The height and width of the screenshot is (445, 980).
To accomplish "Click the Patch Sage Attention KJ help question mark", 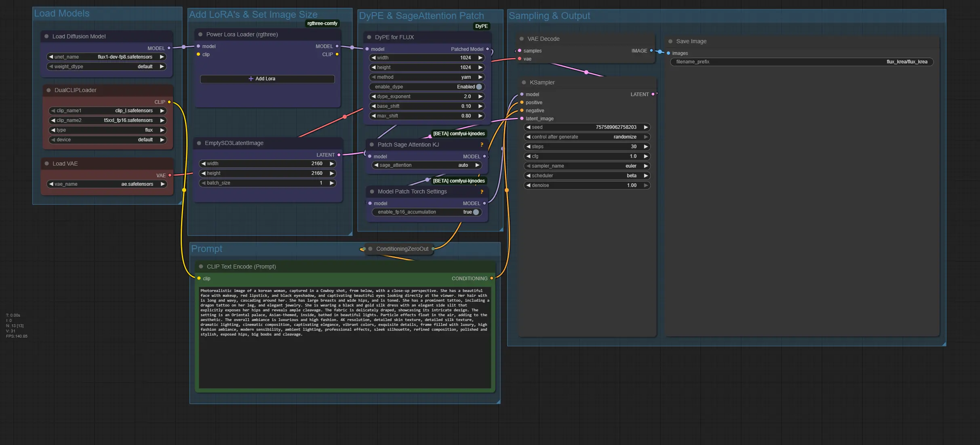I will click(x=481, y=145).
